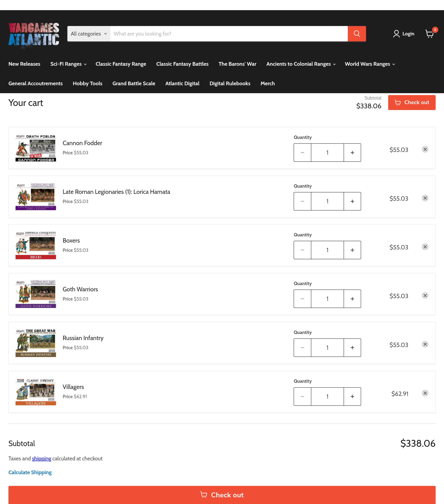The width and height of the screenshot is (444, 504).
Task: Decrease Cannon Fodder quantity with minus
Action: coord(302,153)
